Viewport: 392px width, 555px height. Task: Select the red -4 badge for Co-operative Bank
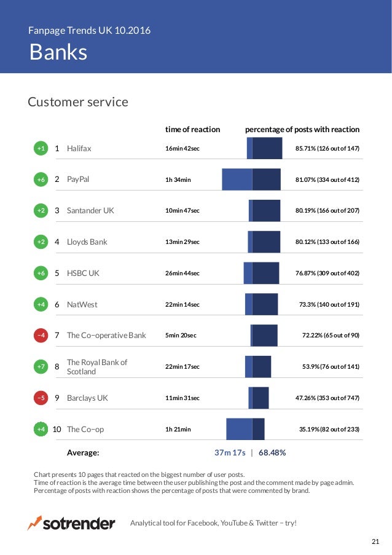point(41,335)
